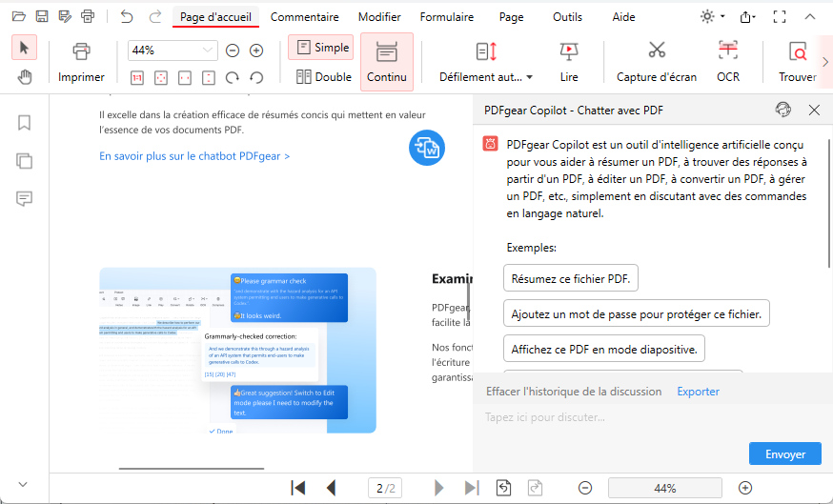833x504 pixels.
Task: Toggle Continu scrolling mode
Action: click(387, 62)
